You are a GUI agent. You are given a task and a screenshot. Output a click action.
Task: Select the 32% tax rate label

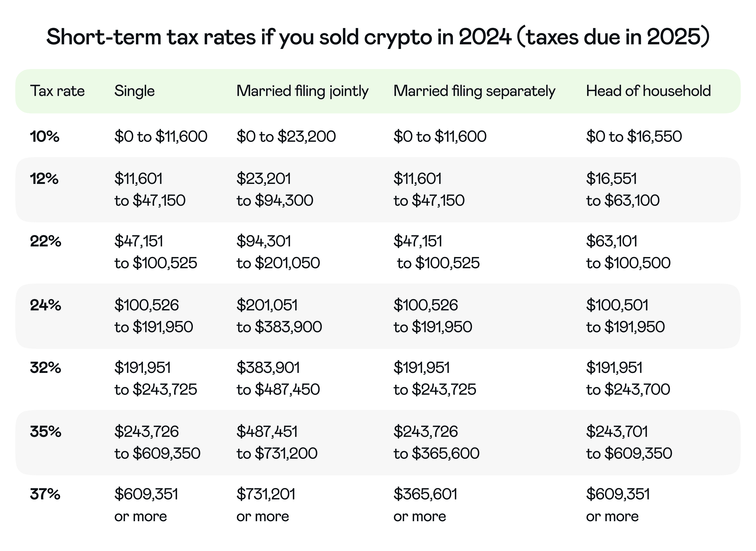tap(46, 368)
